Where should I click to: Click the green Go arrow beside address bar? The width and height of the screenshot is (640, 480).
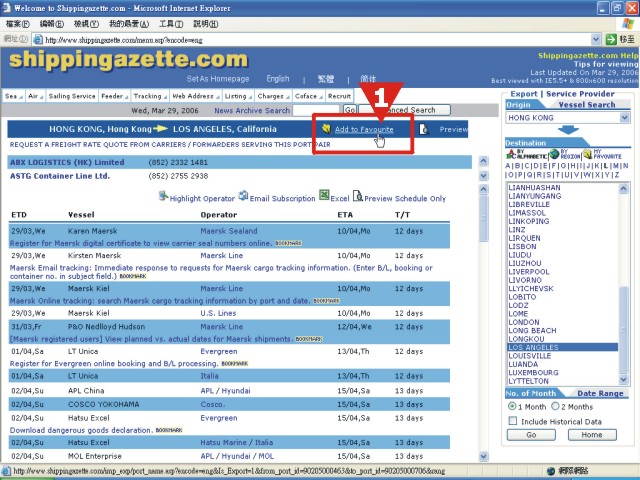611,40
